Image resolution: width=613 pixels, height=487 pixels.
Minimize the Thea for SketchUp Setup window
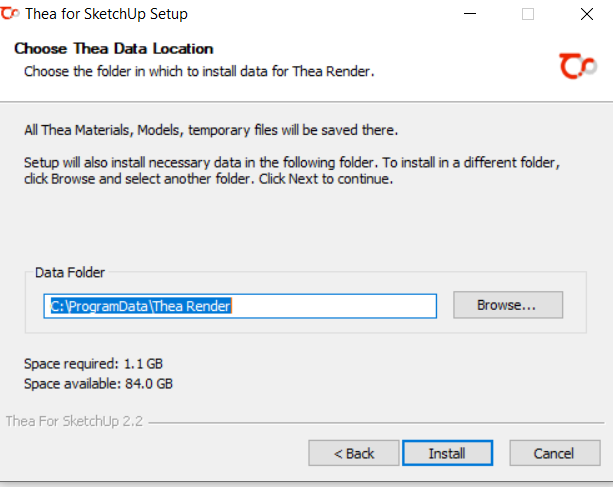[x=470, y=14]
